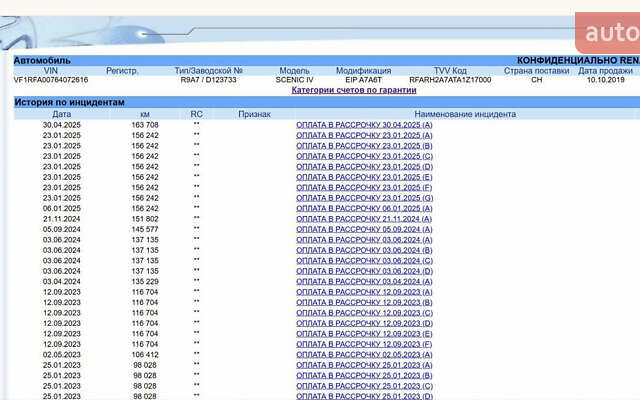The image size is (640, 400).
Task: Open the 02.05.2023 (A) incident link
Action: [x=364, y=354]
